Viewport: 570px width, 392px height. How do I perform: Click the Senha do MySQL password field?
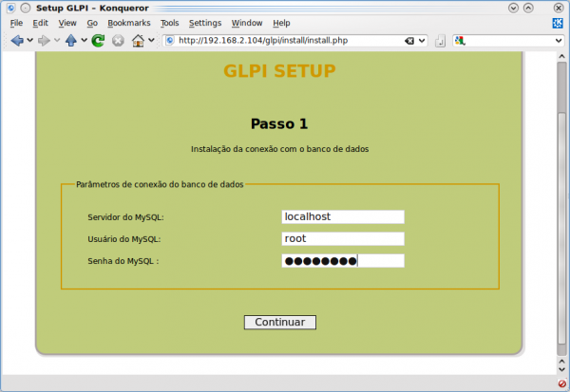pos(343,261)
